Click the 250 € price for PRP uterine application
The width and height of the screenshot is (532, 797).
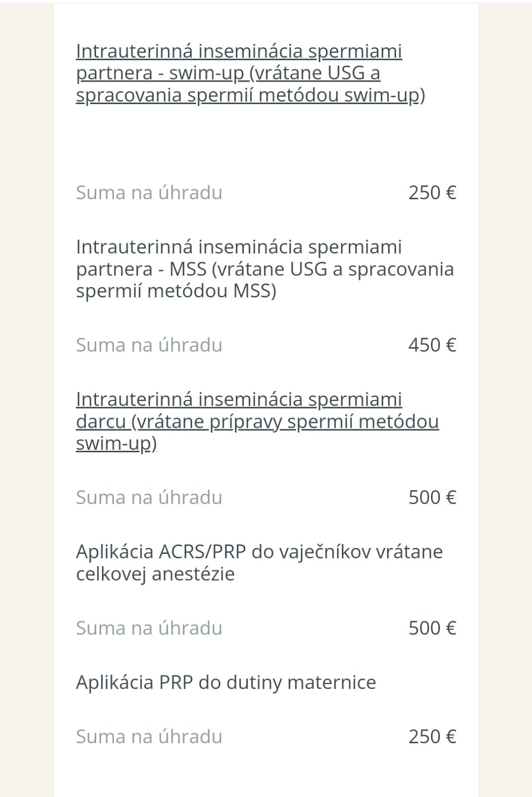(432, 736)
